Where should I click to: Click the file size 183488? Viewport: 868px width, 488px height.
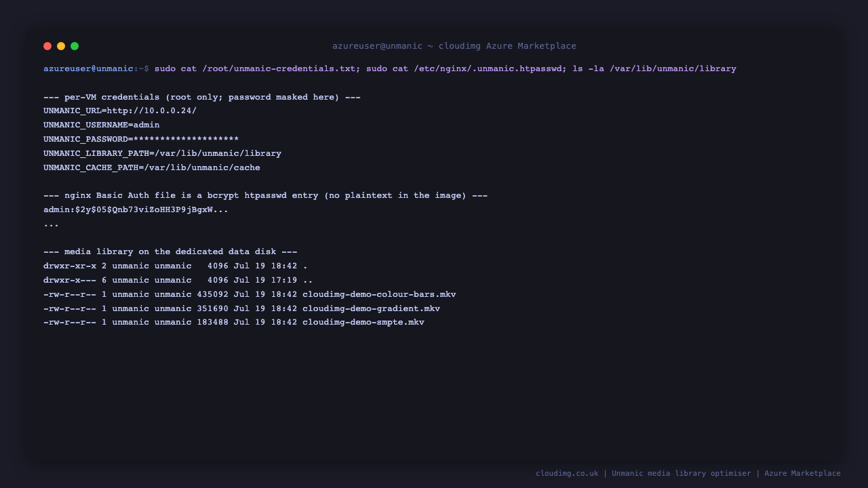(x=212, y=323)
